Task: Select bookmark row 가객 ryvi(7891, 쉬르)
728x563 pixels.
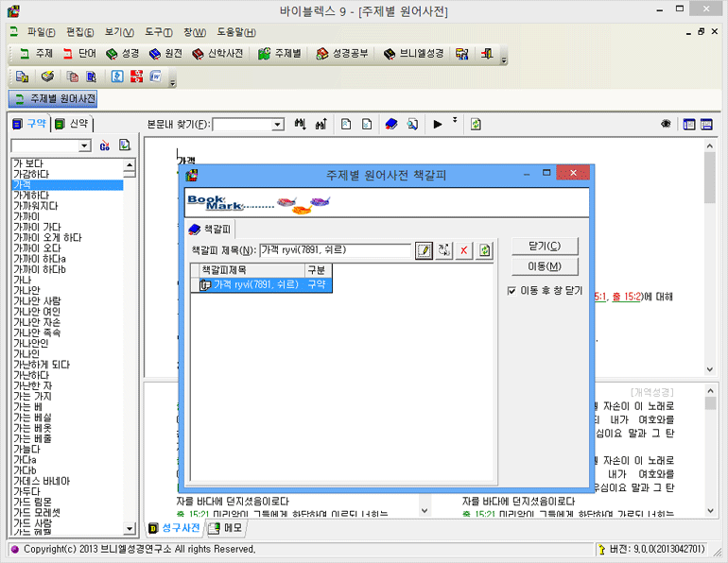Action: [261, 284]
